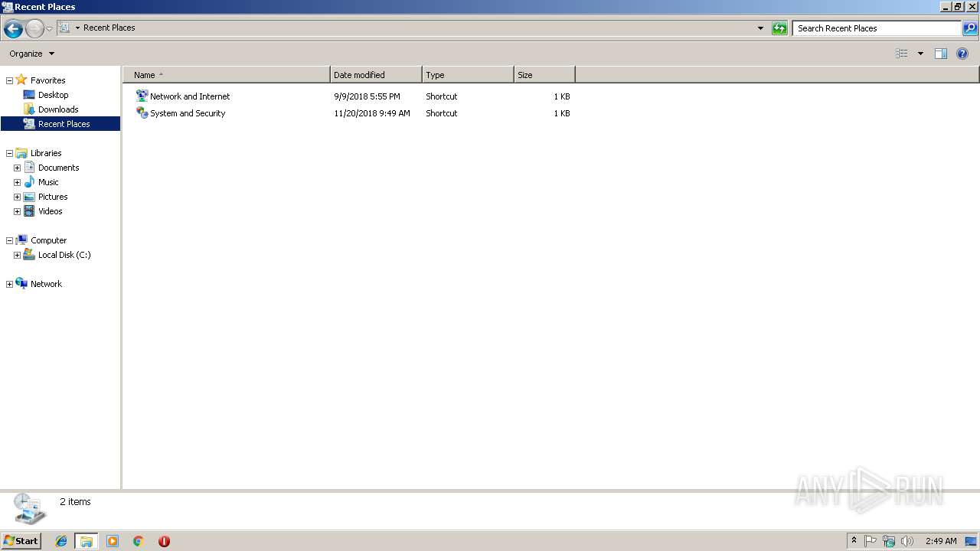Click the Recent Places address breadcrumb
980x551 pixels.
point(109,28)
